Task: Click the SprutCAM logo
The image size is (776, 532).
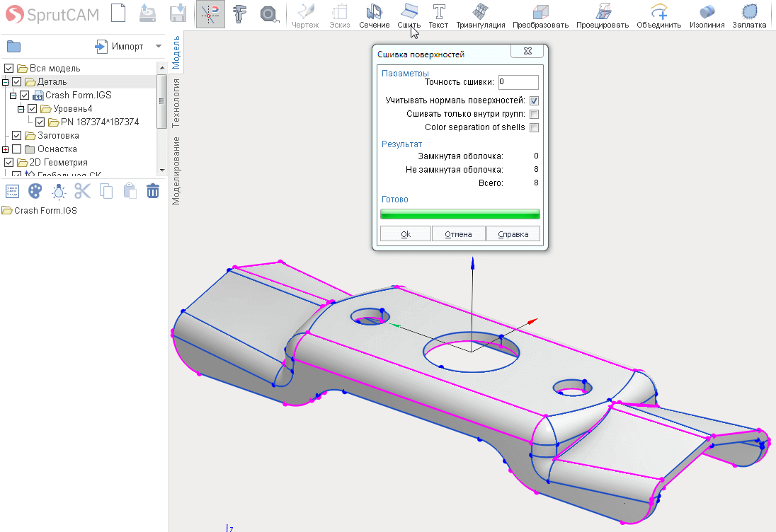Action: [52, 14]
